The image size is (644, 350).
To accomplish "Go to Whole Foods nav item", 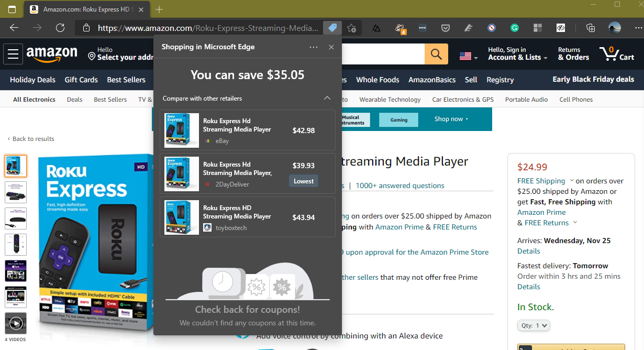I will point(377,80).
